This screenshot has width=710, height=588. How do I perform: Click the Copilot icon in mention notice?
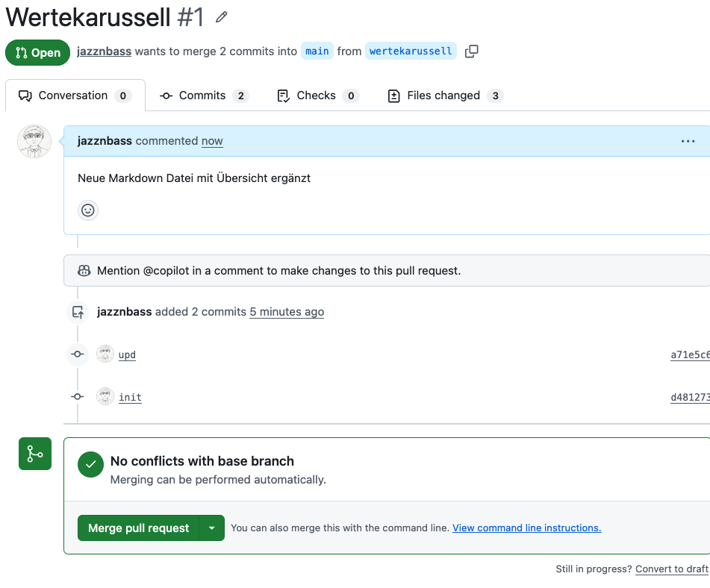[84, 271]
